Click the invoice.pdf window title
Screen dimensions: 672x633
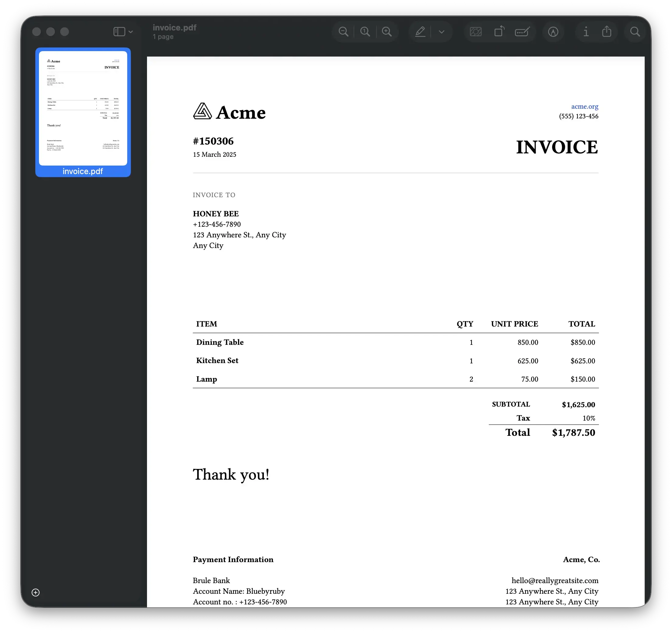tap(174, 28)
